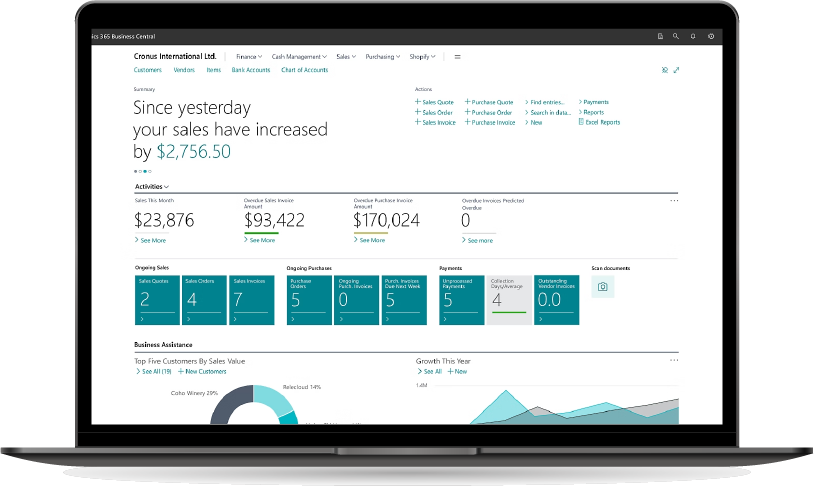This screenshot has width=814, height=486.
Task: Expand the Shopify menu
Action: [422, 57]
